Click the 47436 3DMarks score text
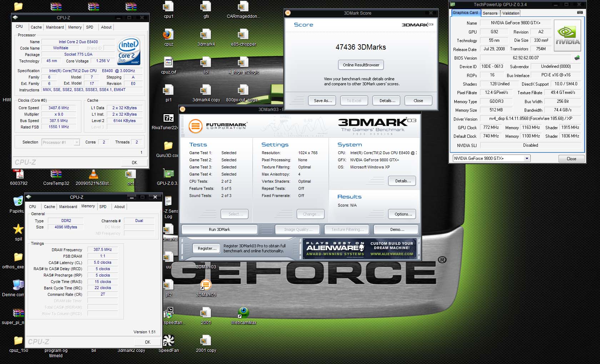The height and width of the screenshot is (364, 600). pos(361,47)
